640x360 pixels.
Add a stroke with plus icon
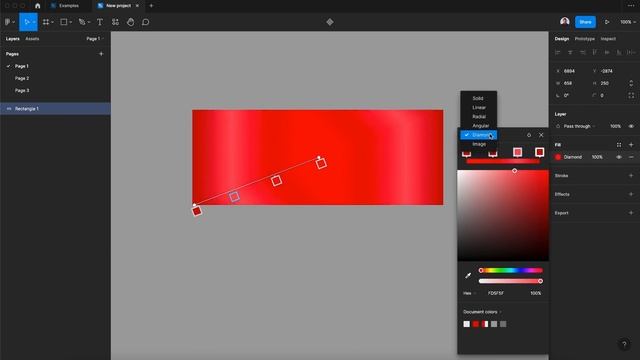pyautogui.click(x=631, y=176)
